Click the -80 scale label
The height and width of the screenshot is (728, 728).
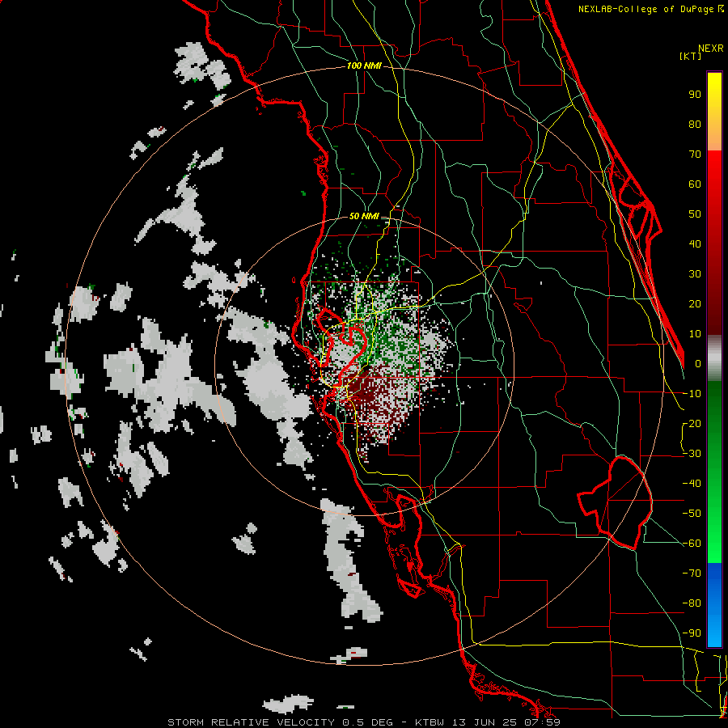692,603
